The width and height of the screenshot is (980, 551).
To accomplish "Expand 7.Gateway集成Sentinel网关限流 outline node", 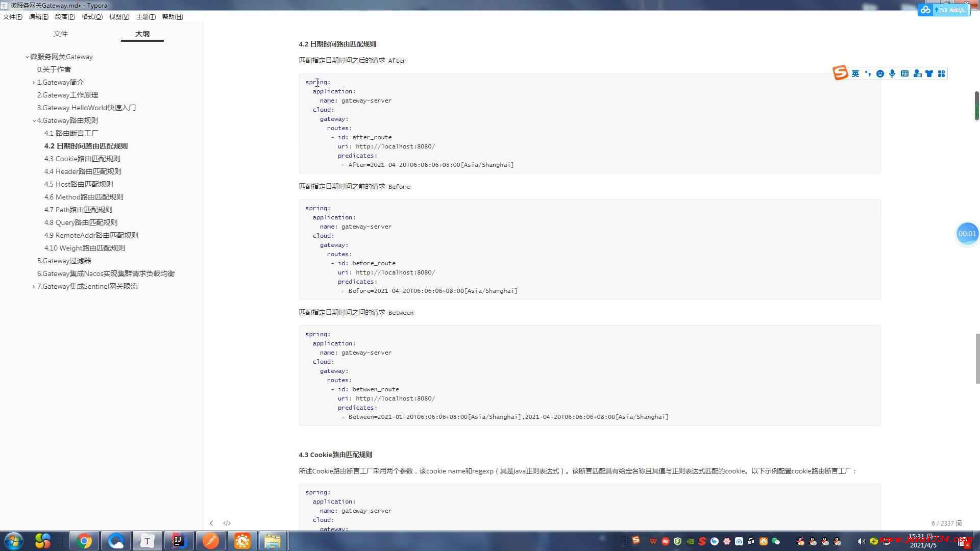I will pos(34,287).
